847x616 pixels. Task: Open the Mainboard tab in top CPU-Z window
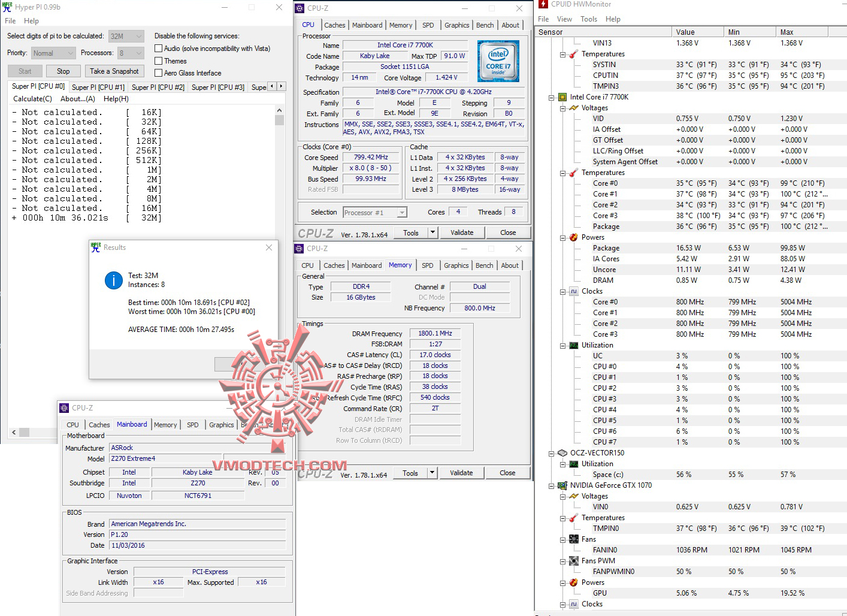tap(367, 25)
